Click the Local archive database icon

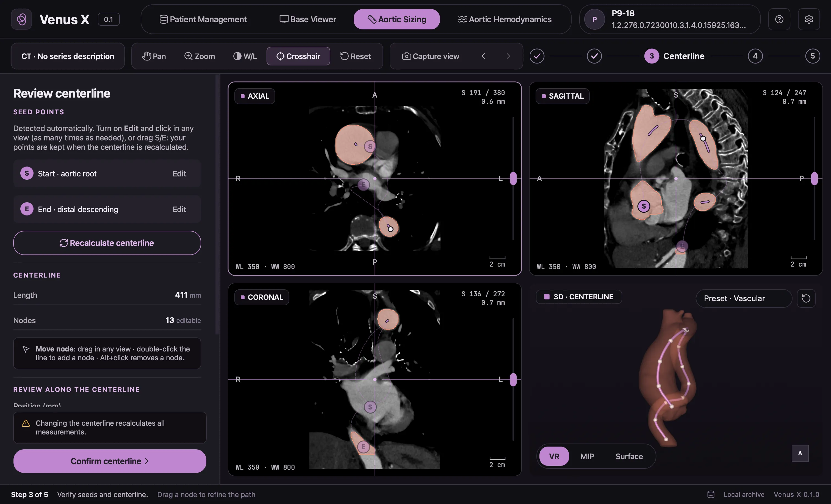point(711,494)
